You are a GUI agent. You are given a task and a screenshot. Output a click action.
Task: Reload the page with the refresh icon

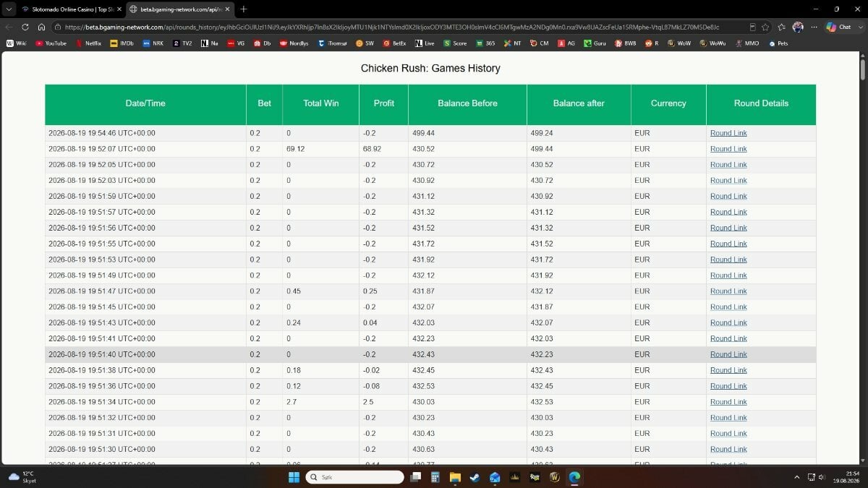[x=25, y=27]
